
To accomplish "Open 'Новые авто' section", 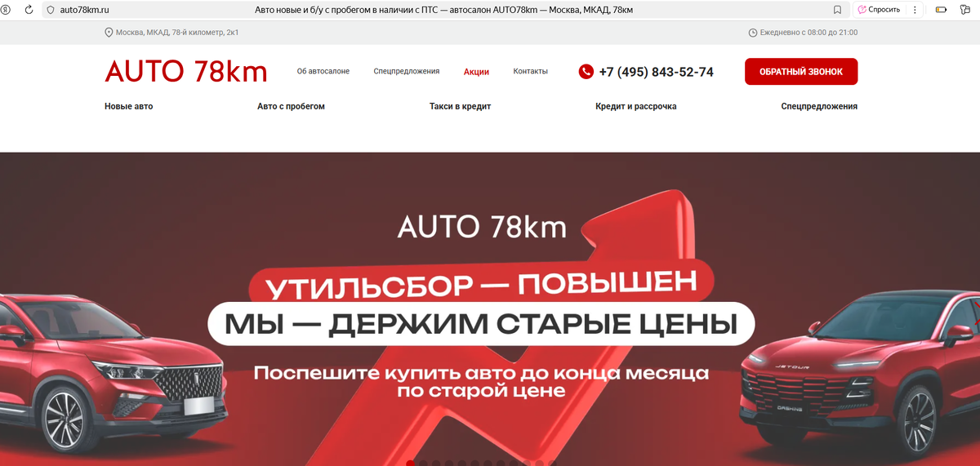I will pos(129,106).
